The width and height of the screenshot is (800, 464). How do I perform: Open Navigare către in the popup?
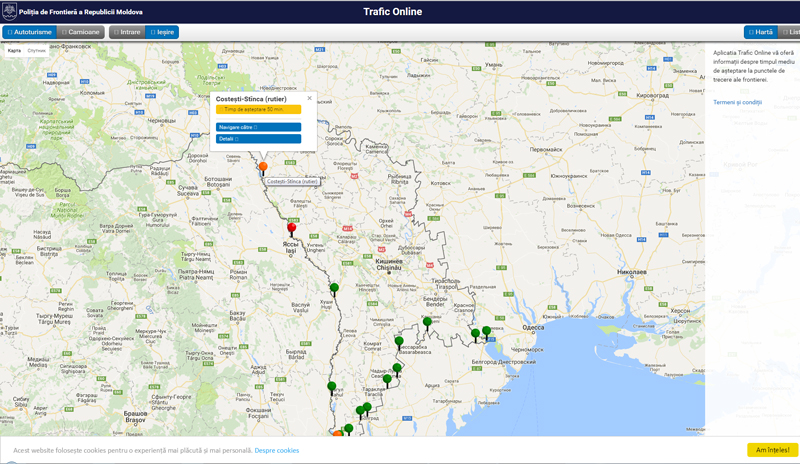258,127
